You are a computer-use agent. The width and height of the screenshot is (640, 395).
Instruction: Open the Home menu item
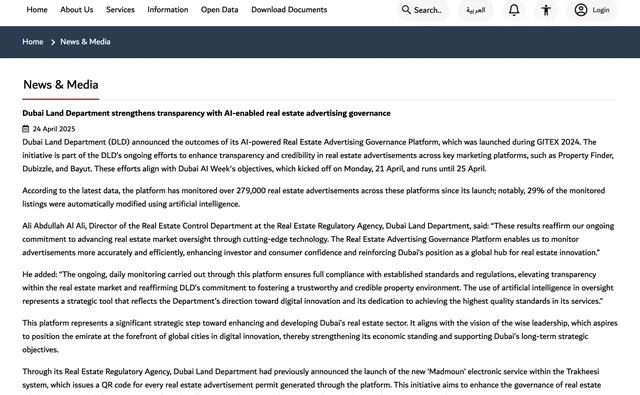coord(37,9)
